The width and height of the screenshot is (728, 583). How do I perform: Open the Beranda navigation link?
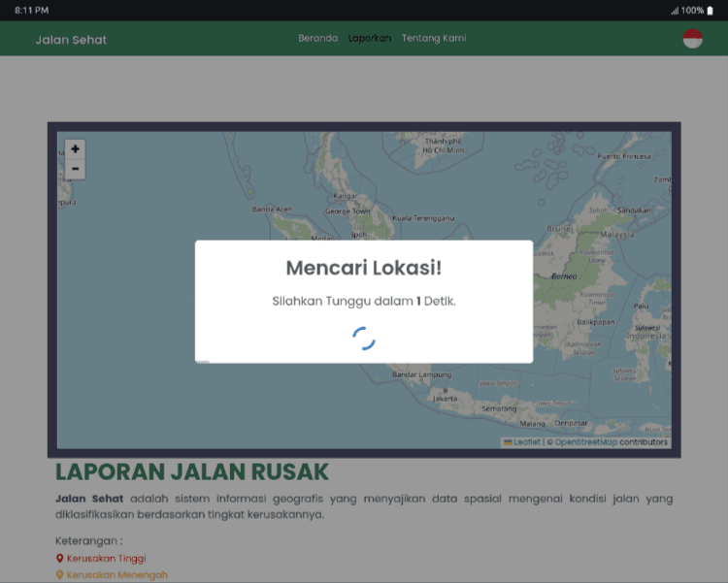point(317,38)
